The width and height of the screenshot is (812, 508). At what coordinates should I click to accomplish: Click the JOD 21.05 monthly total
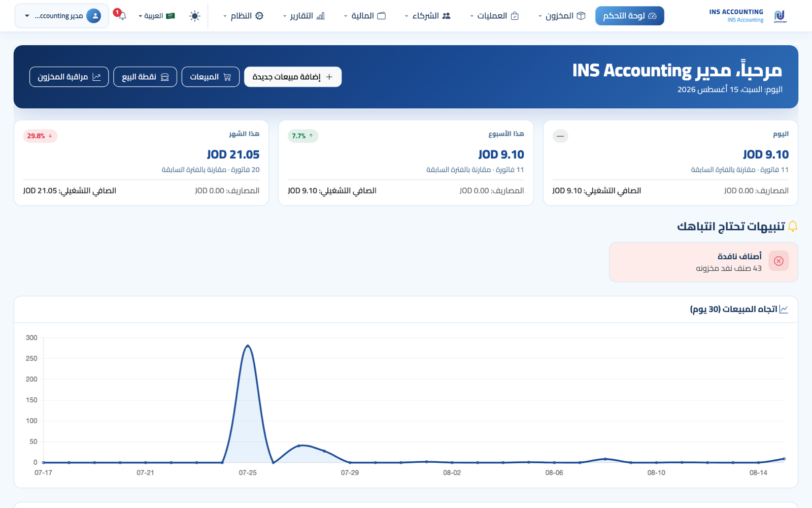pyautogui.click(x=233, y=154)
